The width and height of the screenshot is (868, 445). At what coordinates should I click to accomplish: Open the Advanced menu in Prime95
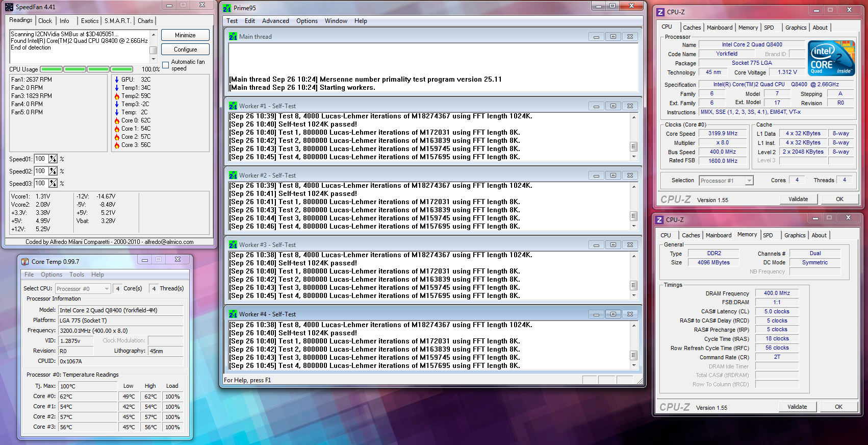point(275,21)
